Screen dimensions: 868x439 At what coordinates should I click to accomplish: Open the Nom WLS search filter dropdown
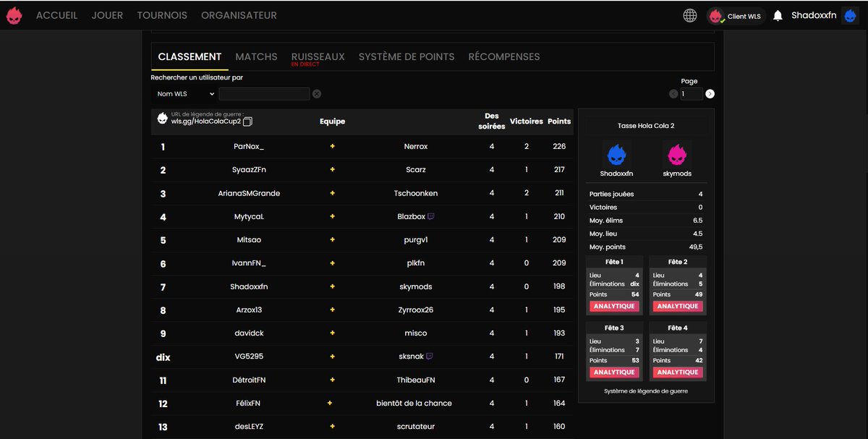tap(184, 94)
